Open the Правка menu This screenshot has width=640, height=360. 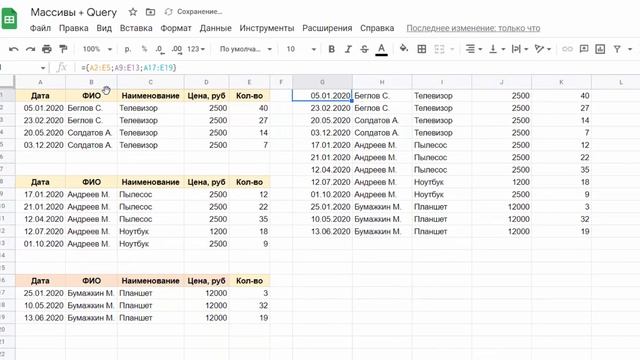(x=73, y=28)
